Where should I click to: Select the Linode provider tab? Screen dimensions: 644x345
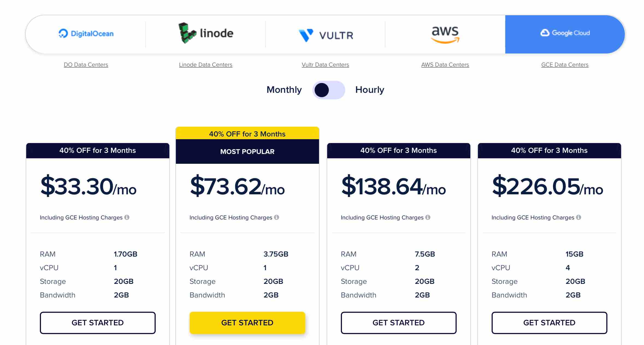pyautogui.click(x=206, y=34)
